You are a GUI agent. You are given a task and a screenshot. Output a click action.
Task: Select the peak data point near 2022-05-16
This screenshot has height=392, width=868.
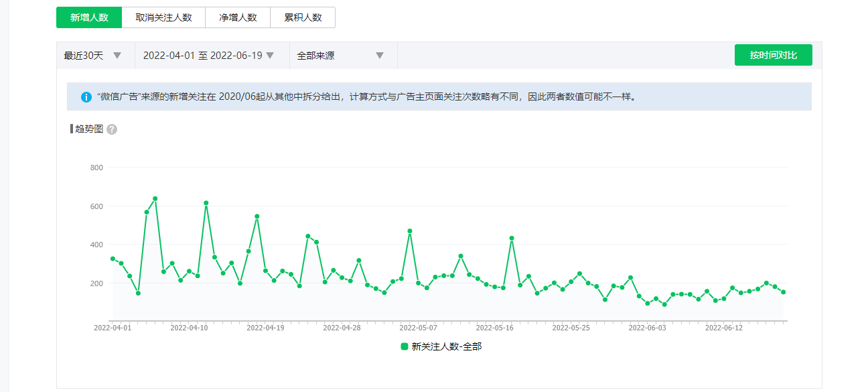click(512, 239)
